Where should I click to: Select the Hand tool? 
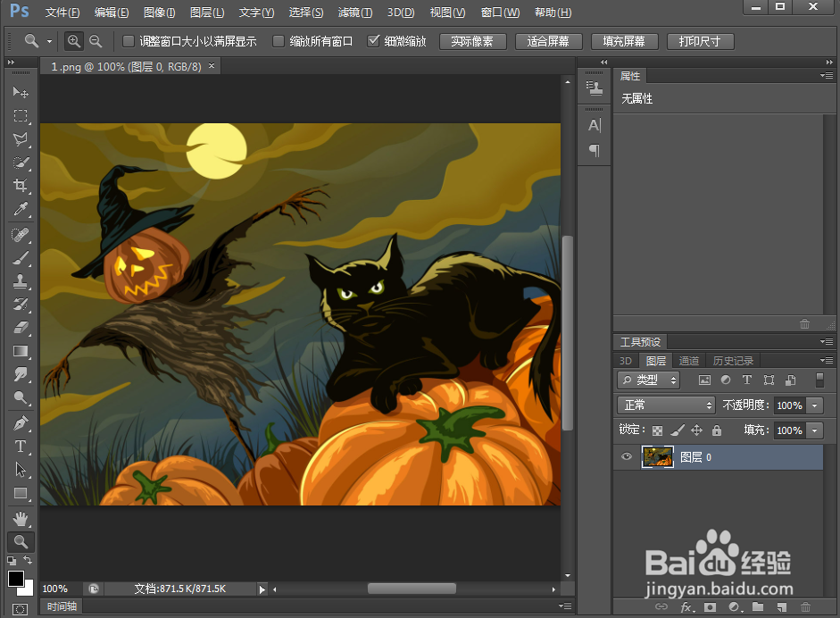[21, 519]
